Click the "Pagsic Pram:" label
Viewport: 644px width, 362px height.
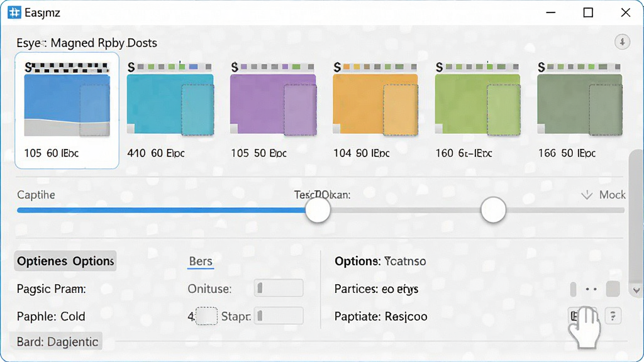52,289
